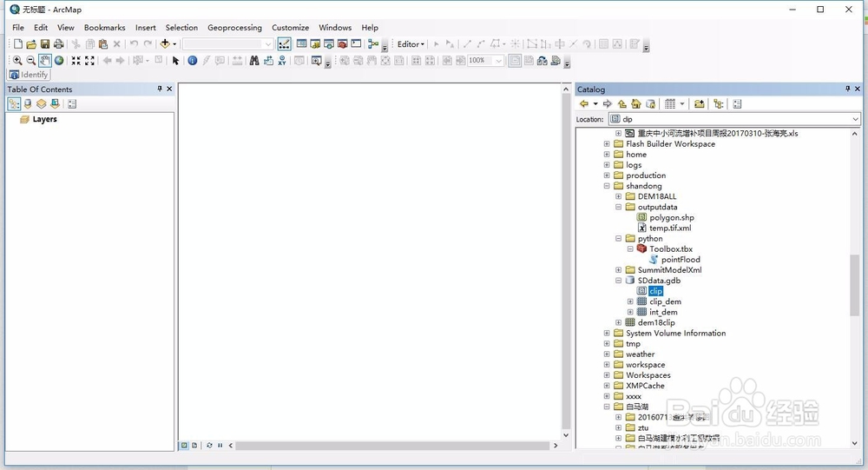Viewport: 868px width, 470px height.
Task: Open the Editor Toolbar button
Action: (x=285, y=43)
